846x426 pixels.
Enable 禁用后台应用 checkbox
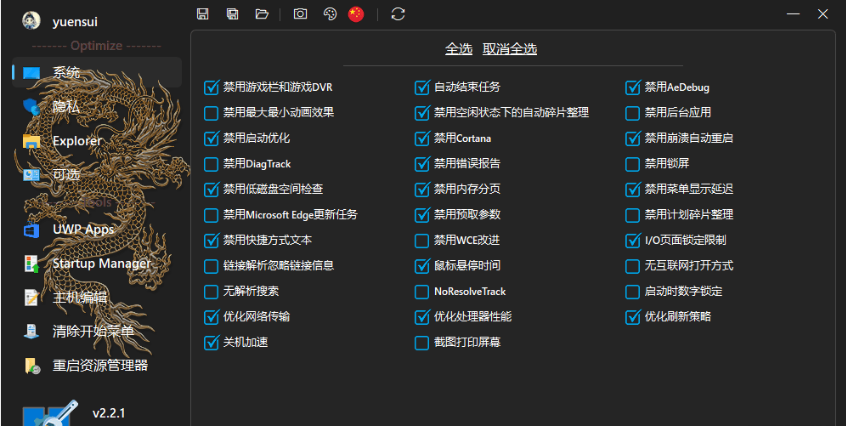(x=632, y=113)
